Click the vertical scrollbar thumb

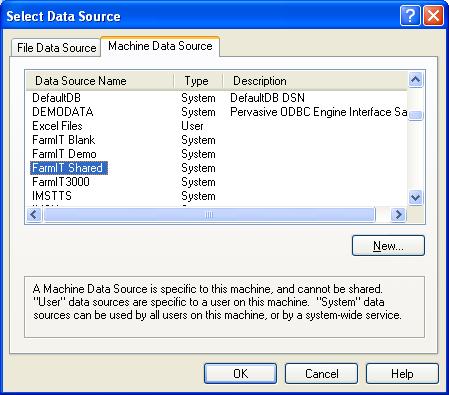(415, 115)
